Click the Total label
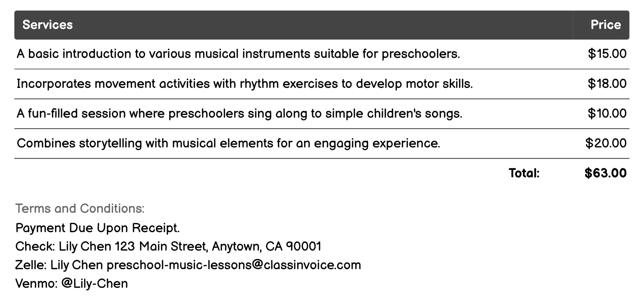This screenshot has width=644, height=300. click(524, 173)
